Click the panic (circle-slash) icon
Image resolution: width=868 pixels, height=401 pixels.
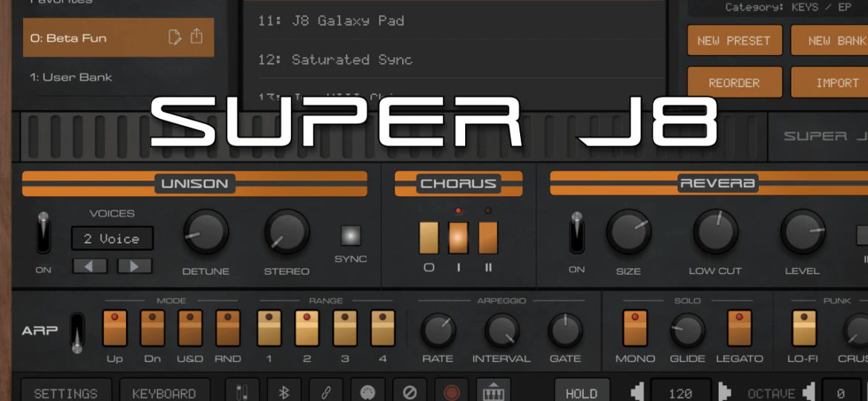pyautogui.click(x=410, y=392)
